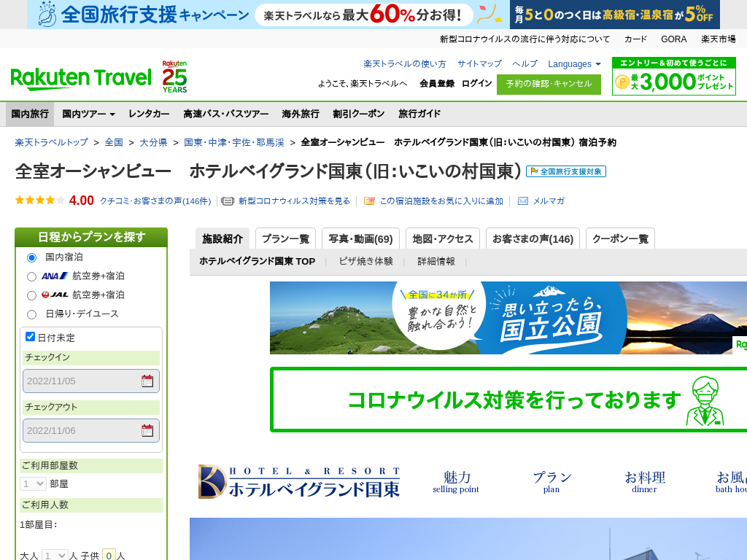Open 高速バス・バスツアー navigation item
This screenshot has width=747, height=560.
point(226,114)
